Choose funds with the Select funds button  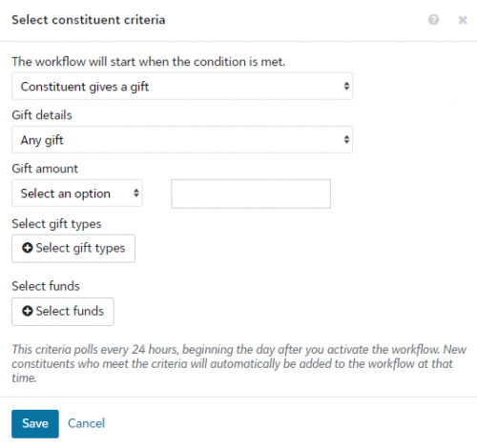(x=63, y=312)
